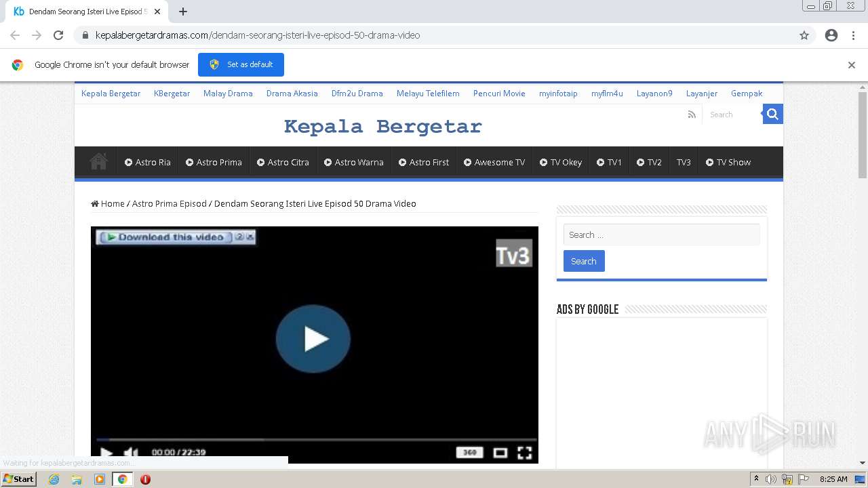Screen dimensions: 868x488
Task: Open the TV2 menu item
Action: (649, 162)
